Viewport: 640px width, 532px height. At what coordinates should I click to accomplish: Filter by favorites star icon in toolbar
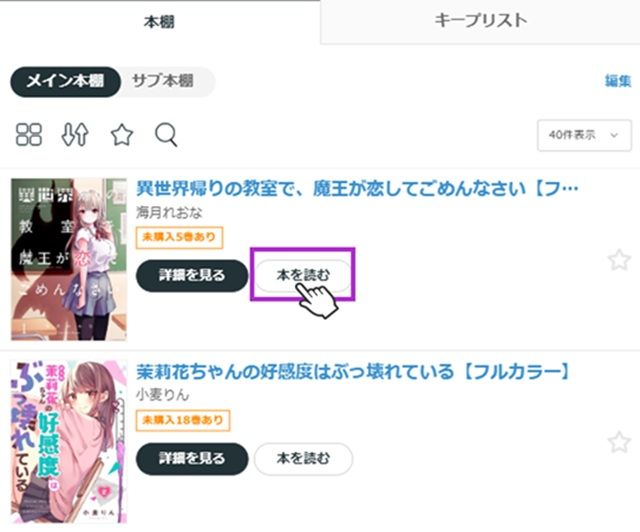(x=122, y=135)
